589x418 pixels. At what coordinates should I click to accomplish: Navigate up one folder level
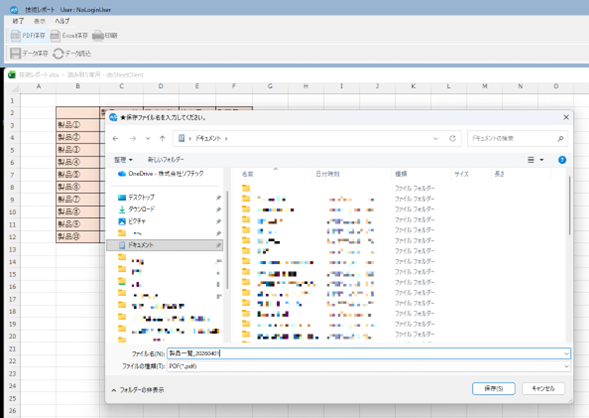(x=162, y=139)
